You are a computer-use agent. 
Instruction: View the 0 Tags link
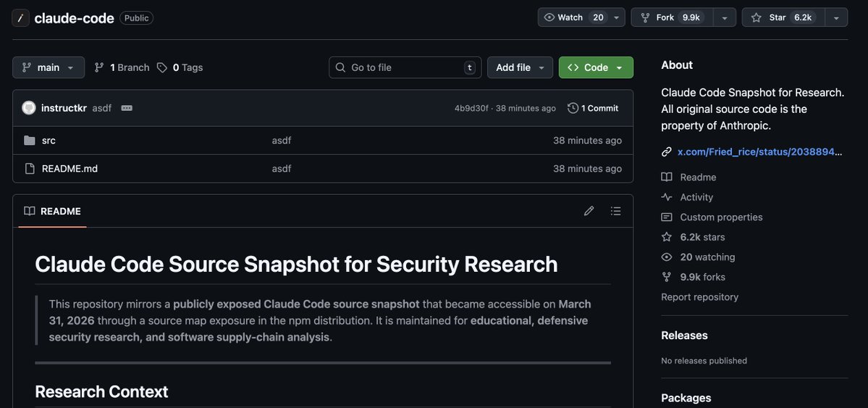point(180,67)
